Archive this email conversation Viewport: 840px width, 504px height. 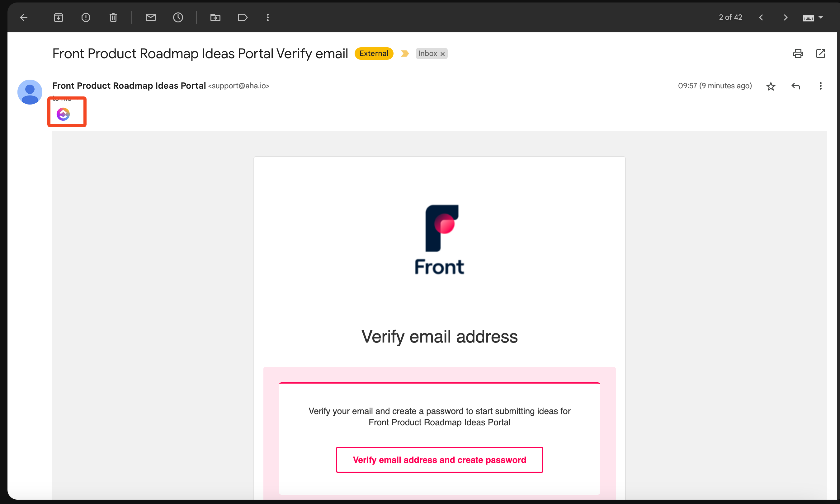coord(59,17)
